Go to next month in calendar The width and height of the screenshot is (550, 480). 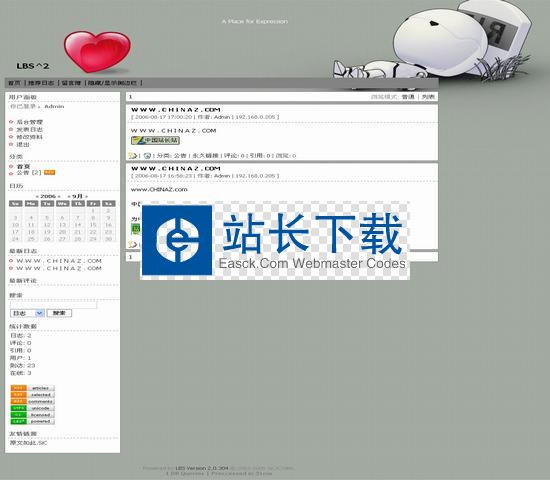[86, 196]
